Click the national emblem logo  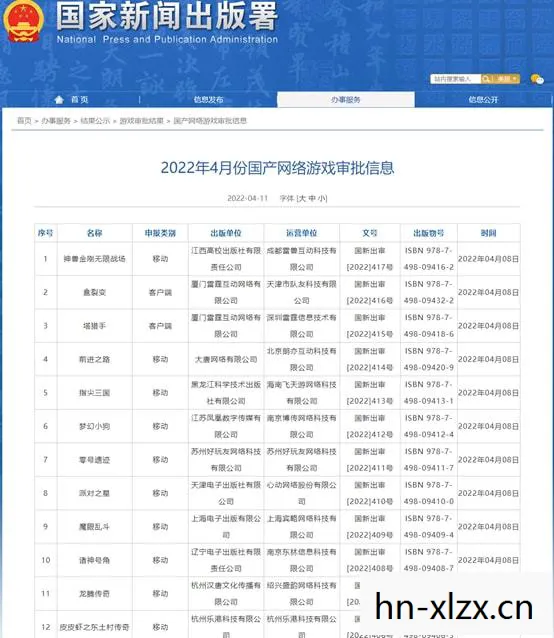pyautogui.click(x=23, y=21)
